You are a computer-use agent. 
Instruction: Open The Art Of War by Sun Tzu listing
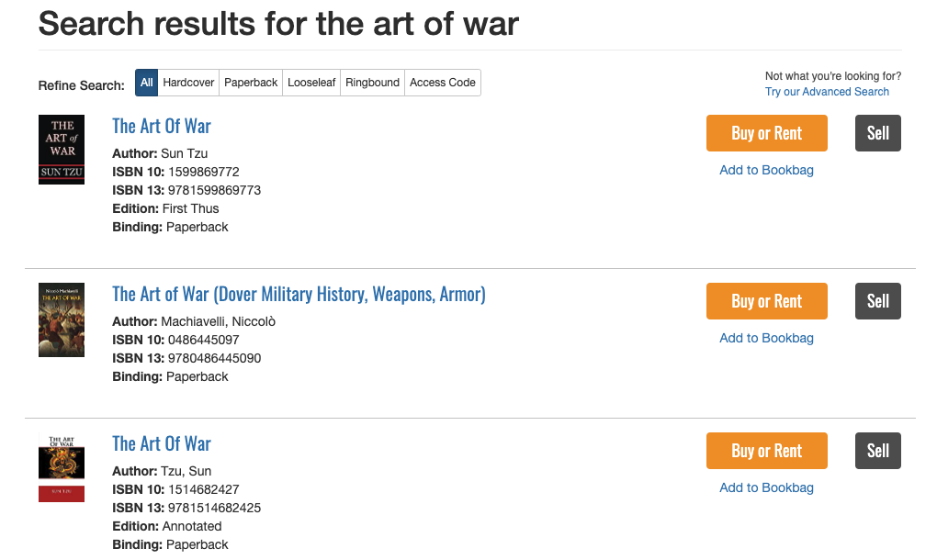tap(162, 126)
